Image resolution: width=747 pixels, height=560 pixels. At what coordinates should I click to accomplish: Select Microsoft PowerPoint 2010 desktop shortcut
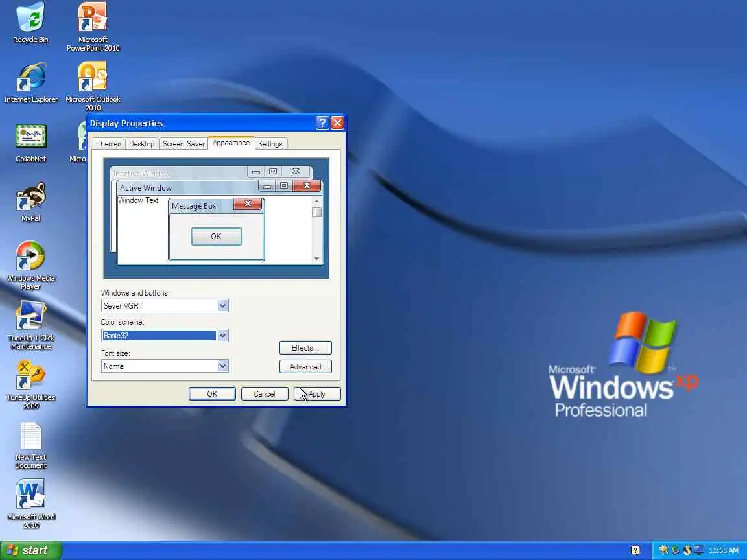click(93, 27)
